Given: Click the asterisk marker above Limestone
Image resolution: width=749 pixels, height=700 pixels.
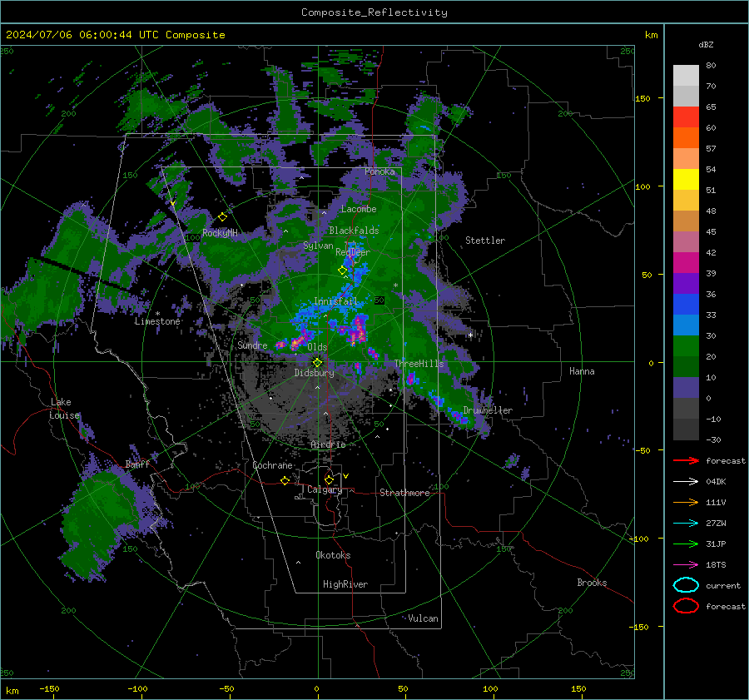Looking at the screenshot, I should [157, 314].
